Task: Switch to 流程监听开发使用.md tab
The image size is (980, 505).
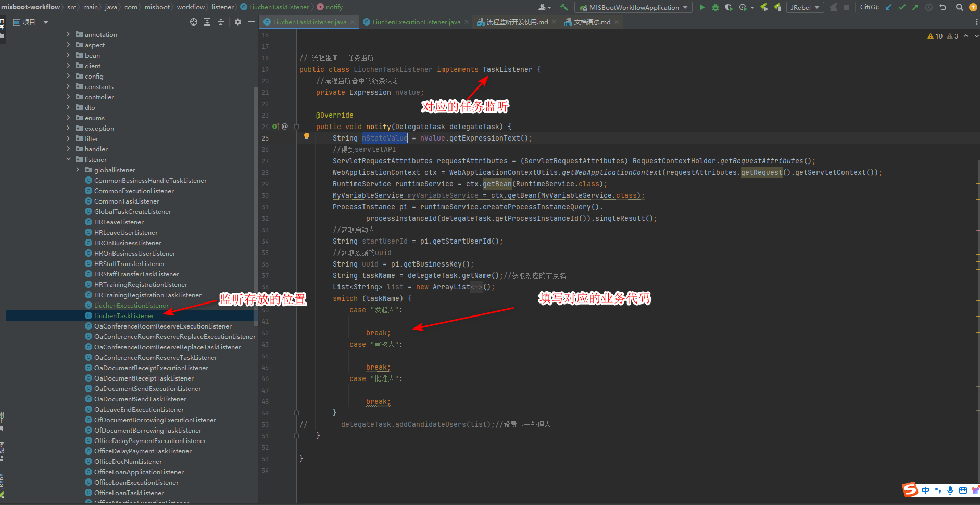Action: pos(517,22)
